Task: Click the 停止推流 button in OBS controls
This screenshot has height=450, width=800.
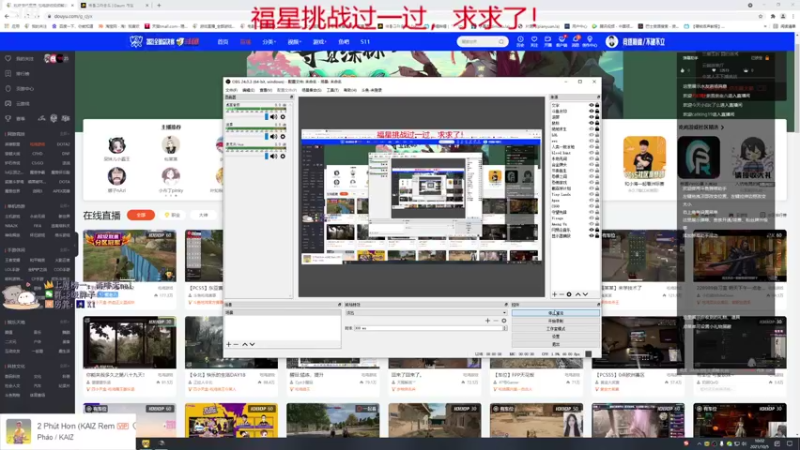Action: [556, 313]
